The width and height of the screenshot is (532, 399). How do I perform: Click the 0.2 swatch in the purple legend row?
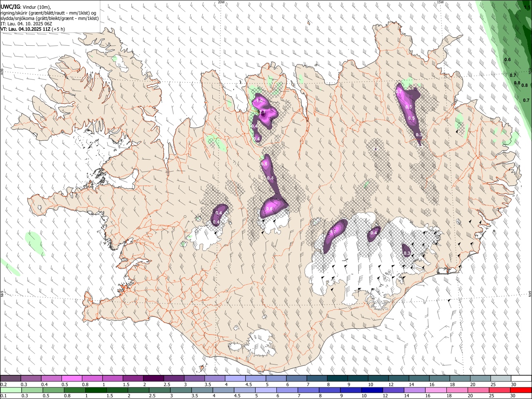click(x=10, y=379)
